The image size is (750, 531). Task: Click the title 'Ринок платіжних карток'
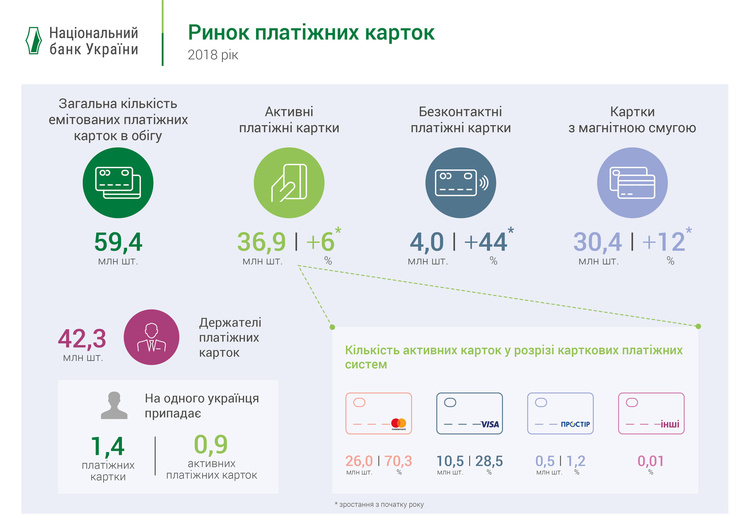[311, 33]
